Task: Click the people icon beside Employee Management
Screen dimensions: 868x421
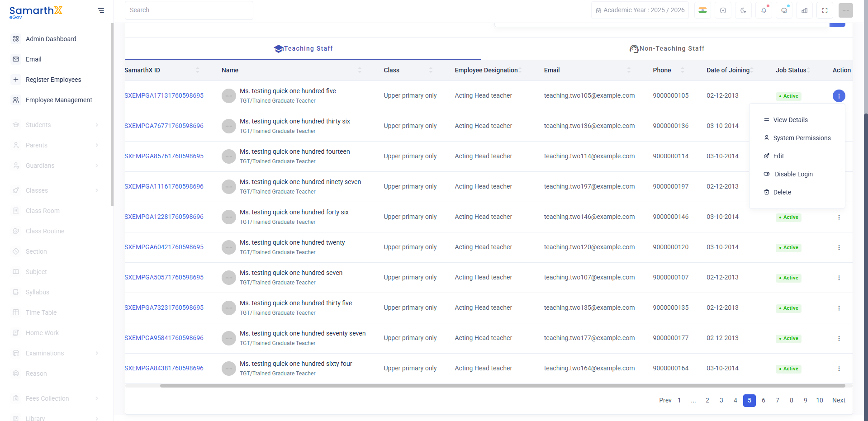Action: 16,100
